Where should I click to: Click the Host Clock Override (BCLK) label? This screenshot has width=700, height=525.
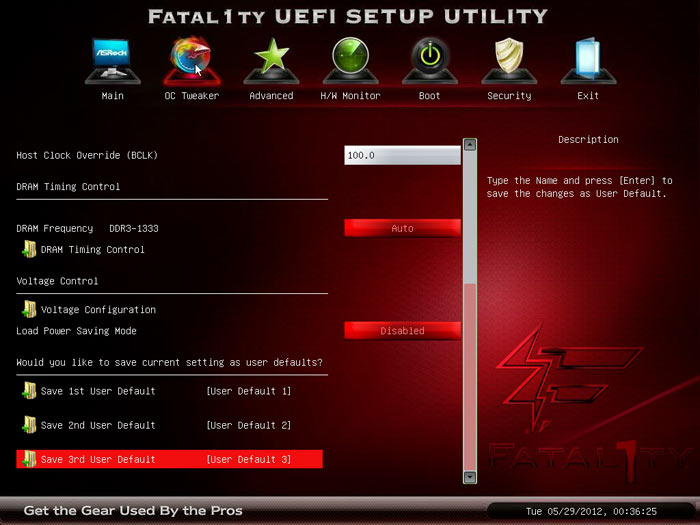87,155
